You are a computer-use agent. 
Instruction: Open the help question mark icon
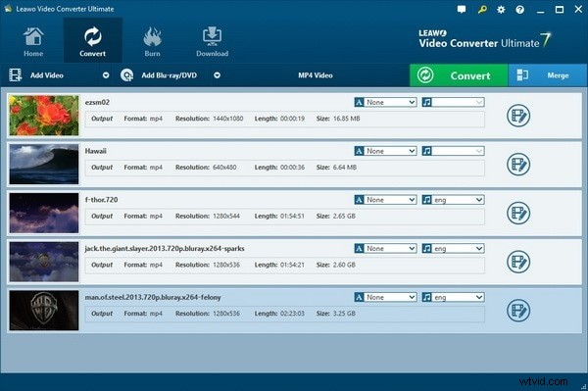(x=520, y=10)
